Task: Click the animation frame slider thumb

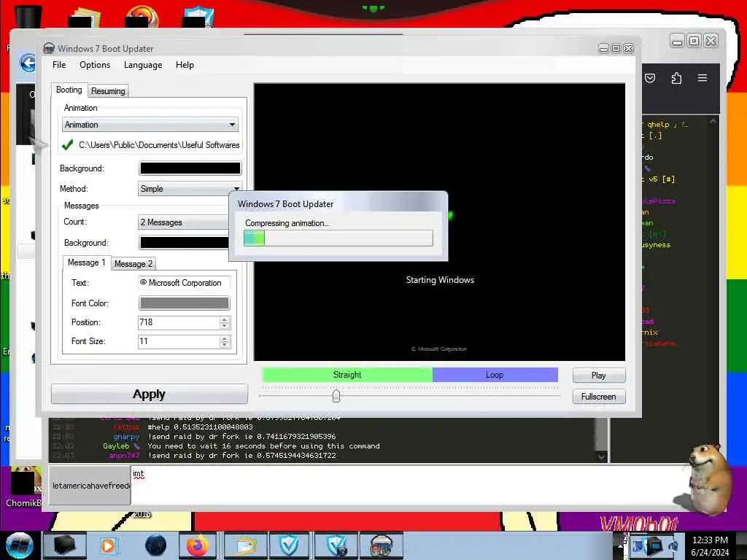Action: click(336, 396)
